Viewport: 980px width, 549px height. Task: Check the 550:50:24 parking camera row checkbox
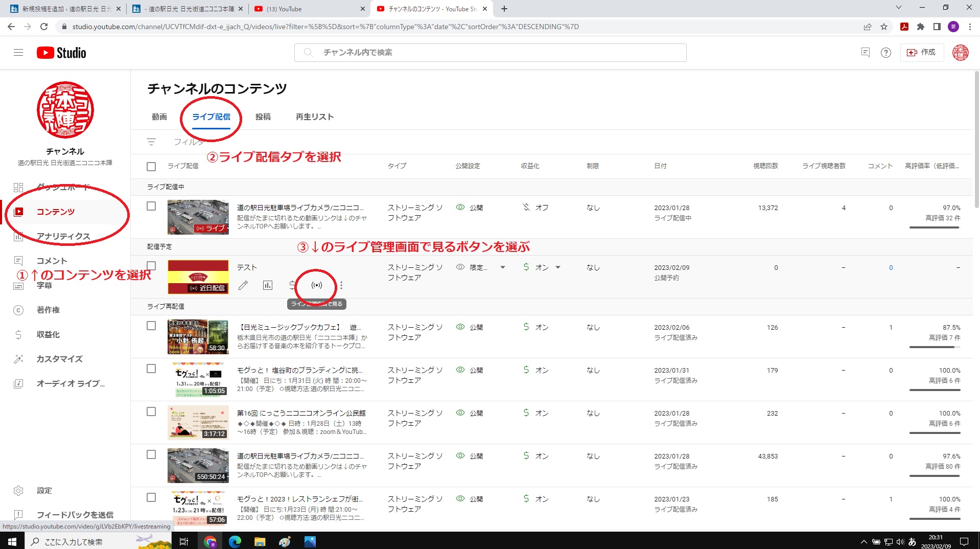pyautogui.click(x=151, y=454)
